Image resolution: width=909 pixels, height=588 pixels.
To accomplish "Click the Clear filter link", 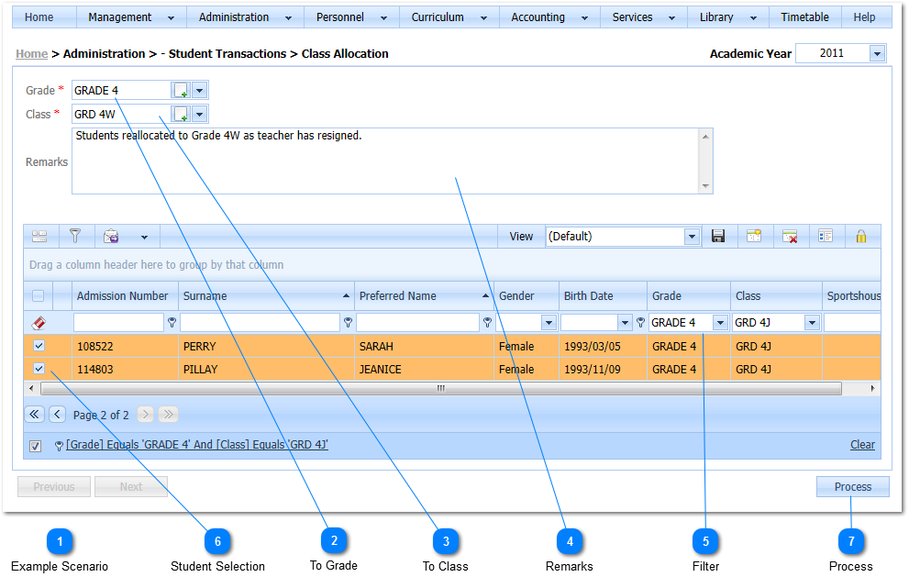I will (862, 445).
